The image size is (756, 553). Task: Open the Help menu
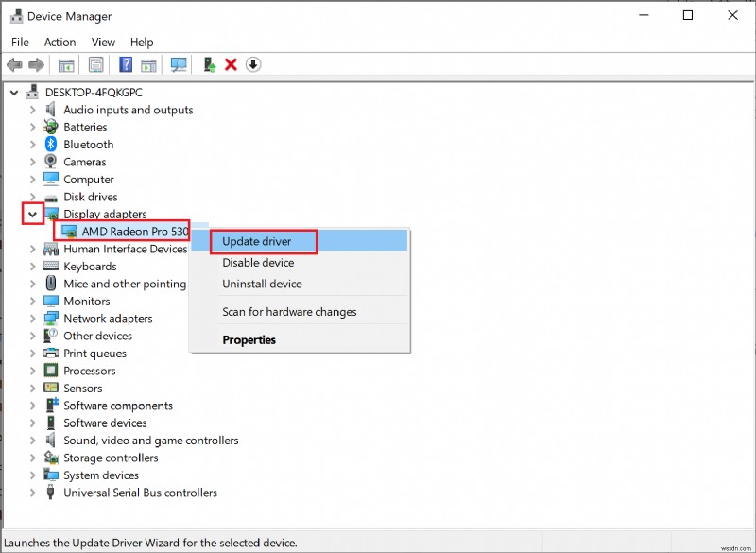point(142,42)
